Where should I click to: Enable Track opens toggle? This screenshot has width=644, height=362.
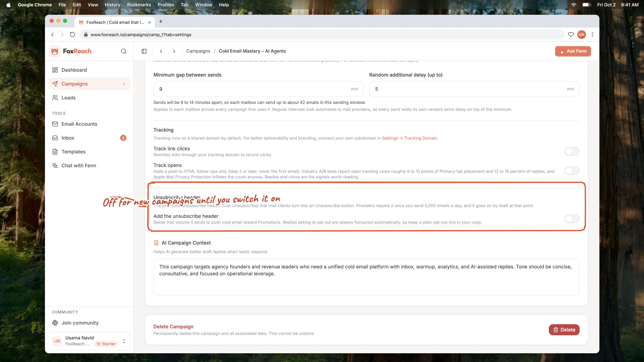coord(572,171)
